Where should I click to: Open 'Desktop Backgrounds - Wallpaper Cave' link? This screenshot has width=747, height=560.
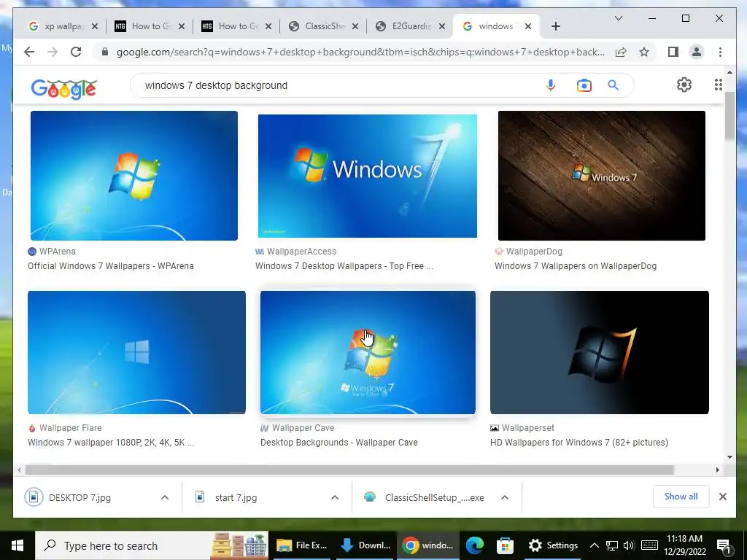338,443
